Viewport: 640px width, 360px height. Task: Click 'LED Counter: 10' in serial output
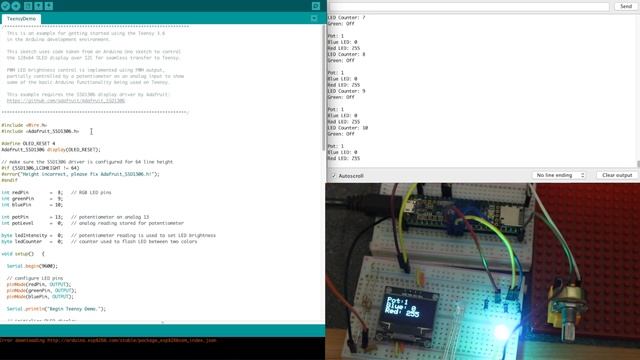click(x=348, y=128)
